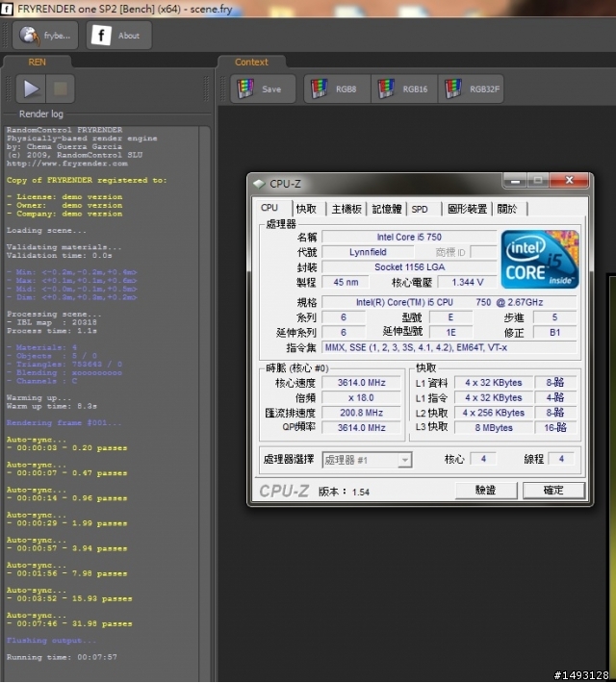Click the 1.344 V core voltage field
Viewport: 616px width, 683px height.
[x=468, y=282]
